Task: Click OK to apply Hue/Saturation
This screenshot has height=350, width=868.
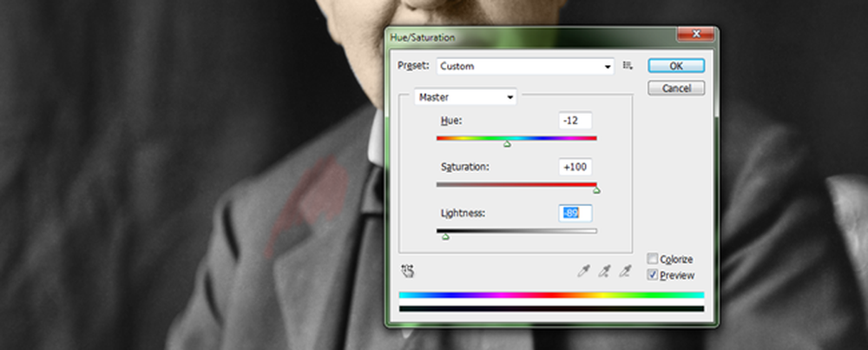Action: 676,66
